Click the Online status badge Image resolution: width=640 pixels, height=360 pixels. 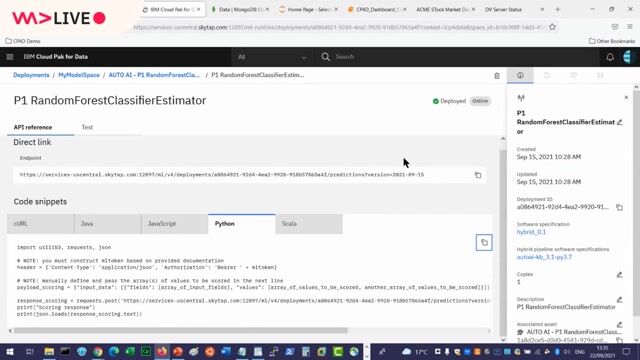[x=480, y=101]
